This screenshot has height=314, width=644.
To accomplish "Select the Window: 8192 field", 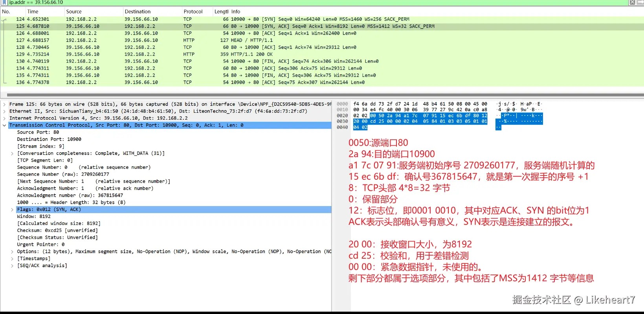I will coord(34,217).
